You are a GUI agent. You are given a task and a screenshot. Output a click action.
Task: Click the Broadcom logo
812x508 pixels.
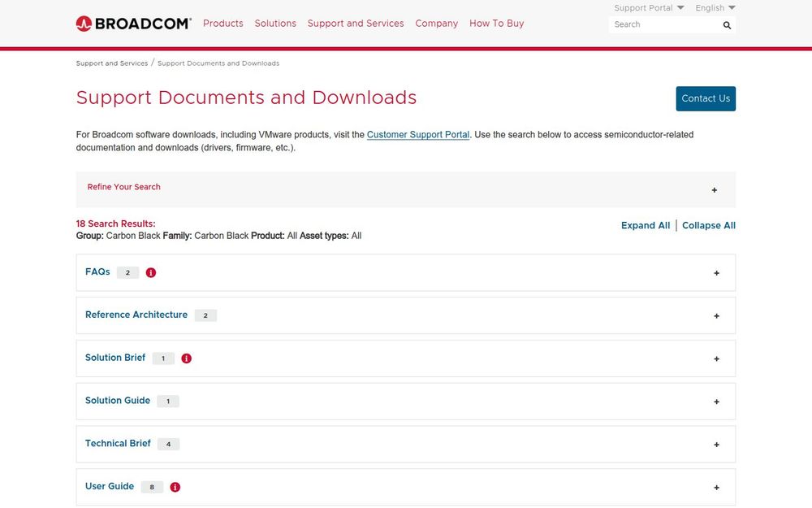[134, 24]
